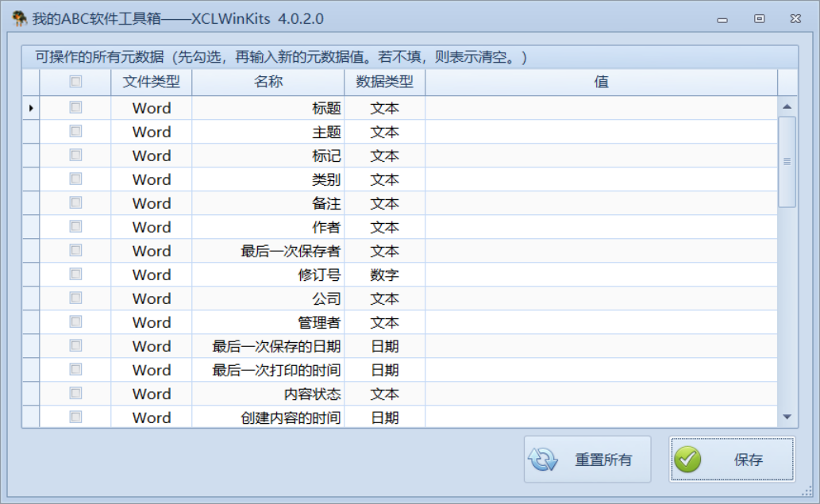
Task: Click the application icon in the title bar
Action: pyautogui.click(x=19, y=17)
